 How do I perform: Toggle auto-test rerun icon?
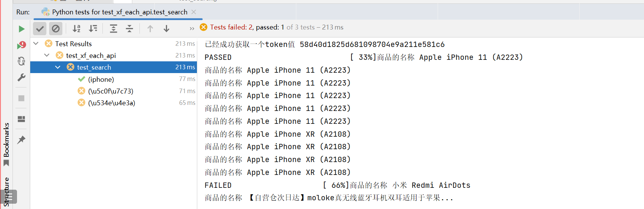pyautogui.click(x=22, y=61)
